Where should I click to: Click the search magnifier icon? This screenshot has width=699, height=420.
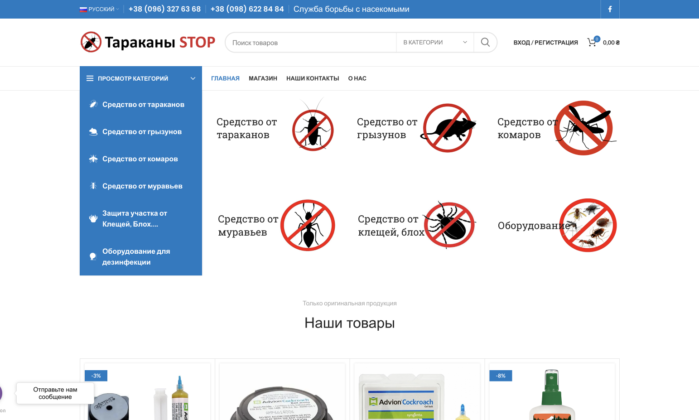click(x=485, y=43)
